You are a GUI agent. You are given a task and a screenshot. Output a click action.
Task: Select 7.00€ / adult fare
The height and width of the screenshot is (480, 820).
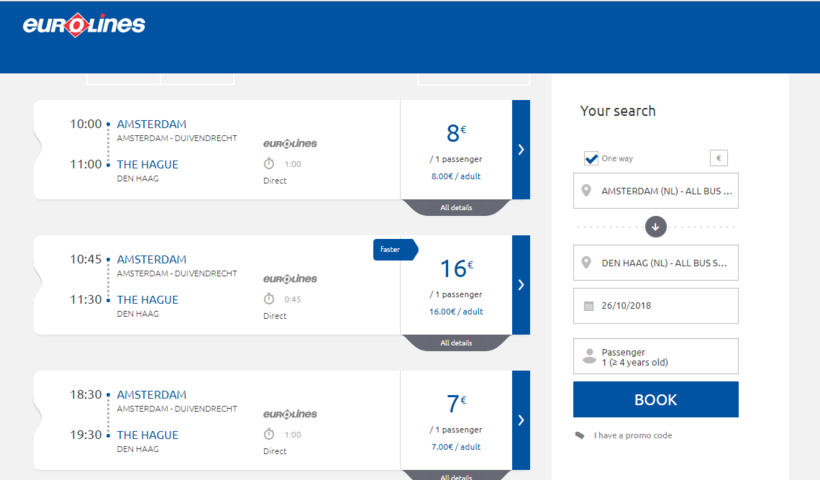(456, 447)
